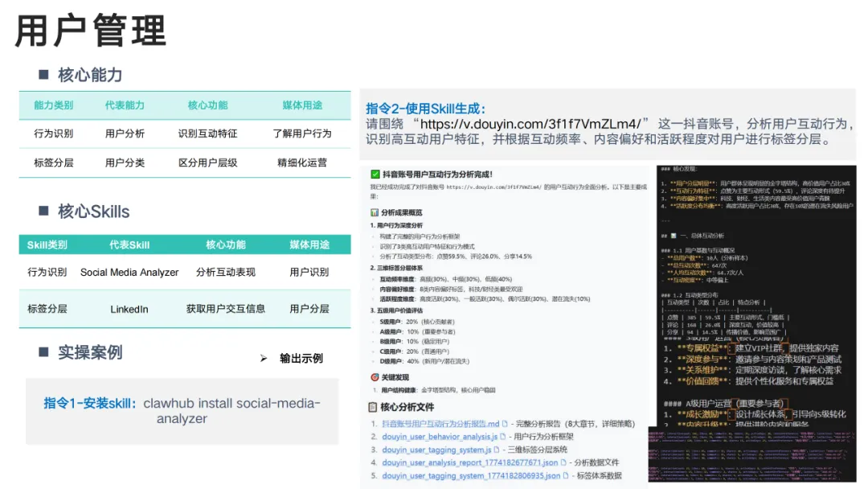
Task: Click the clipboard icon beside 核心分析文件
Action: (x=373, y=407)
